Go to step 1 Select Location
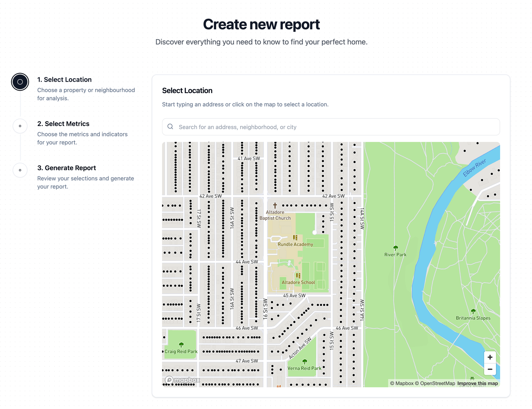532x409 pixels. 64,80
